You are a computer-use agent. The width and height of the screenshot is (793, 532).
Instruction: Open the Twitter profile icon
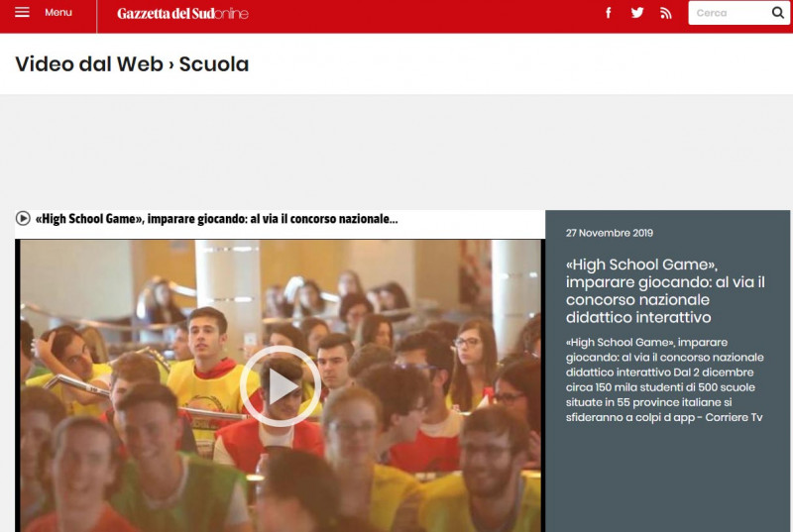point(637,13)
